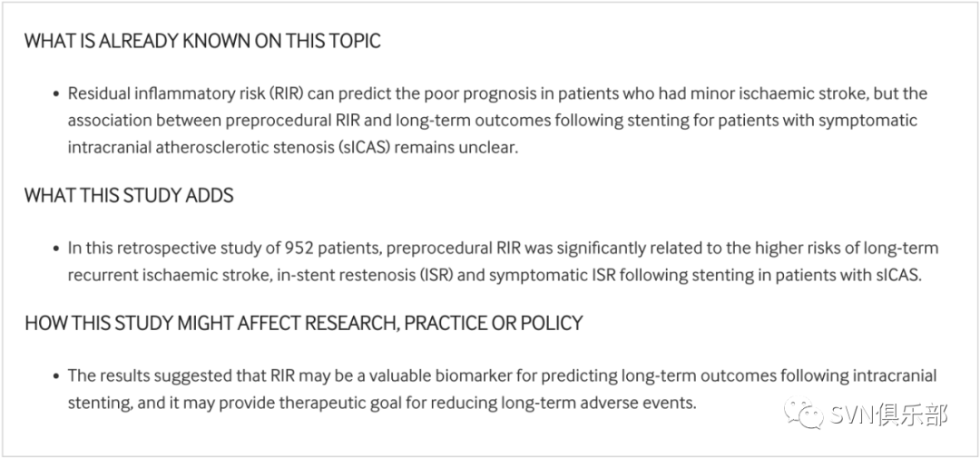Image resolution: width=980 pixels, height=458 pixels.
Task: Select the 'WHAT THIS STUDY ADDS' heading
Action: click(129, 195)
